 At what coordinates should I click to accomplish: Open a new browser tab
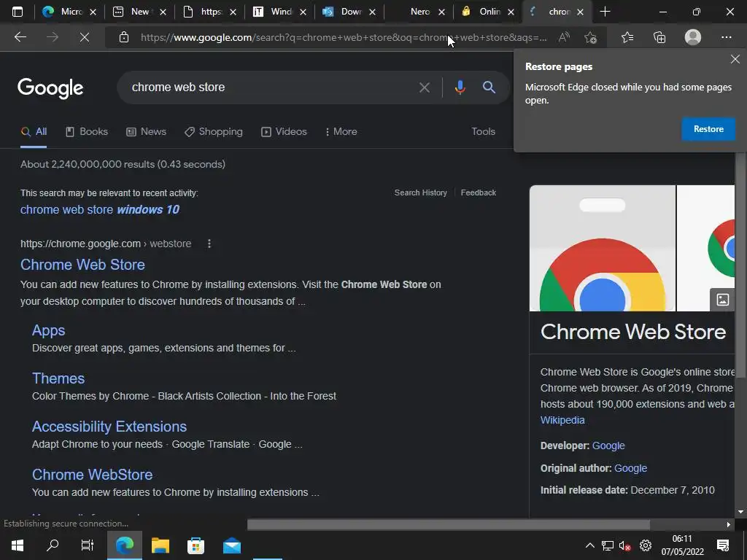605,12
